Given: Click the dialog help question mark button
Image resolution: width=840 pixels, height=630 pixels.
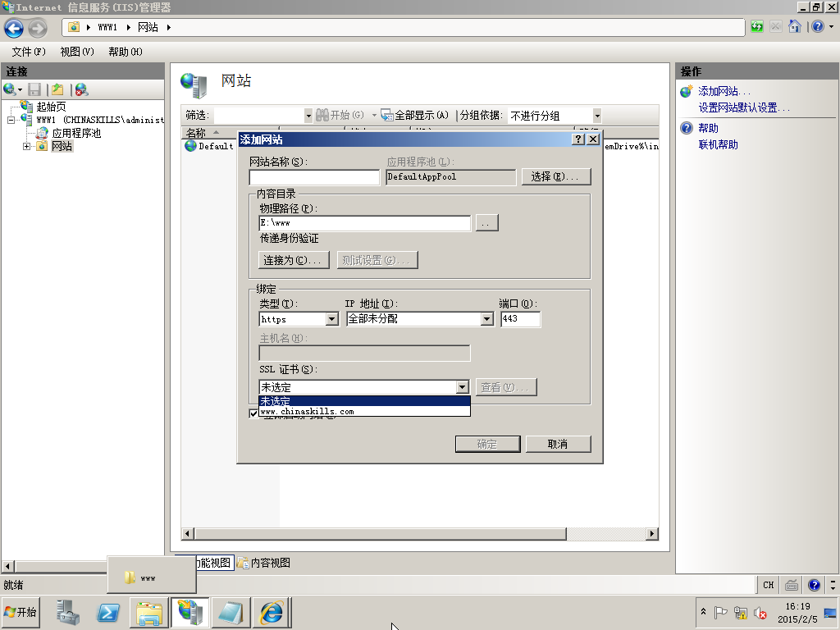Looking at the screenshot, I should tap(577, 139).
